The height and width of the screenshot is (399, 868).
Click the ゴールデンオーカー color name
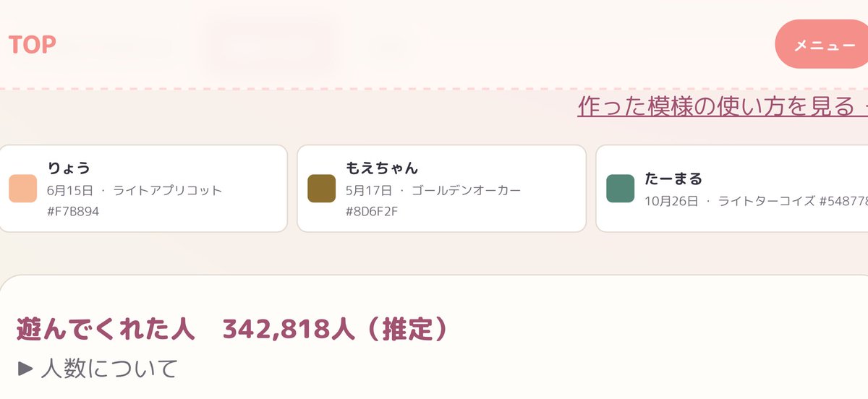pos(467,191)
